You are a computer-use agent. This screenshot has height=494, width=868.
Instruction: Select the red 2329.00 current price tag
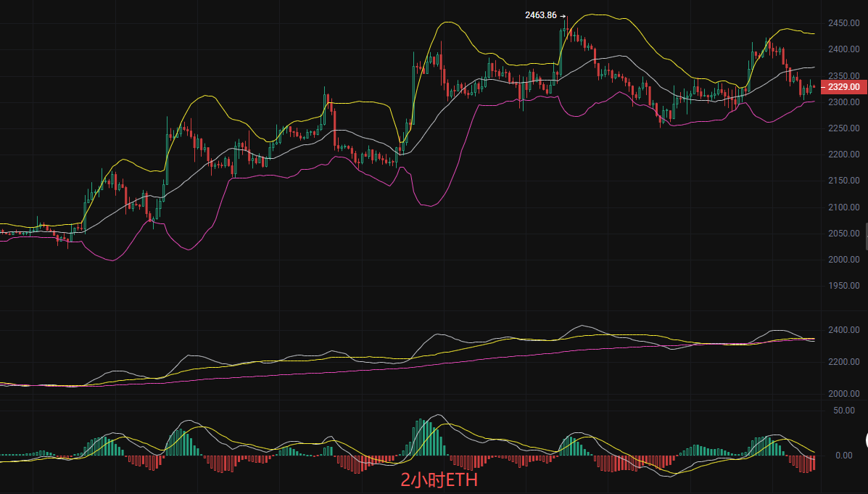click(x=843, y=86)
